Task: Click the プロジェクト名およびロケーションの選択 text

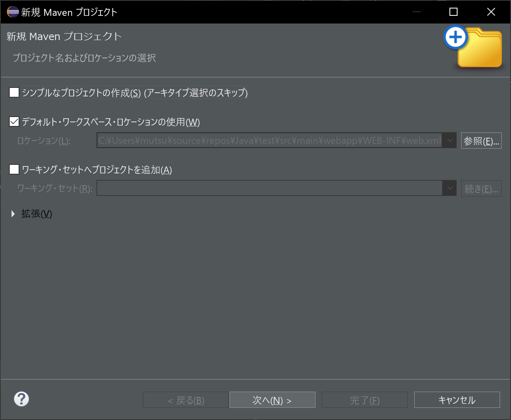Action: [x=84, y=58]
